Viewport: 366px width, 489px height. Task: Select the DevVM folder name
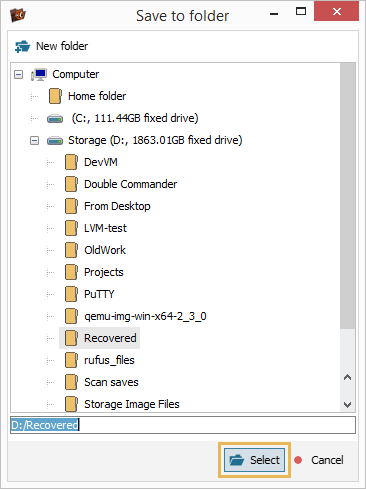pos(101,162)
